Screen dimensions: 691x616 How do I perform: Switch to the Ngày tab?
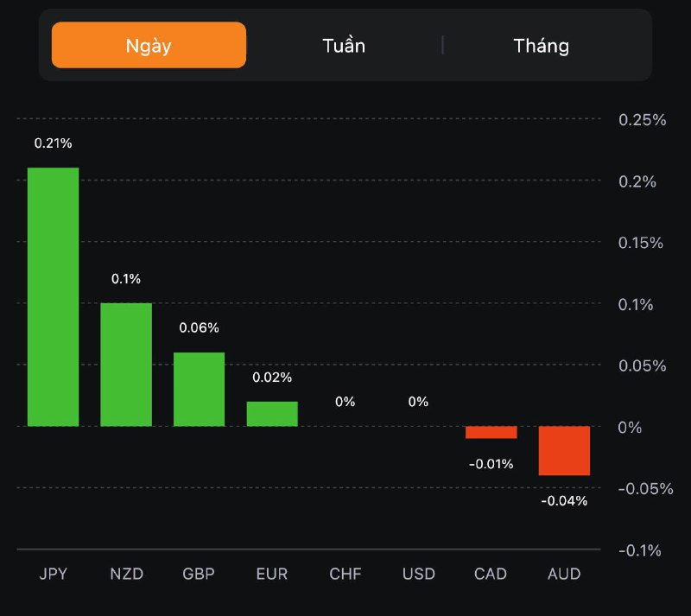tap(149, 45)
